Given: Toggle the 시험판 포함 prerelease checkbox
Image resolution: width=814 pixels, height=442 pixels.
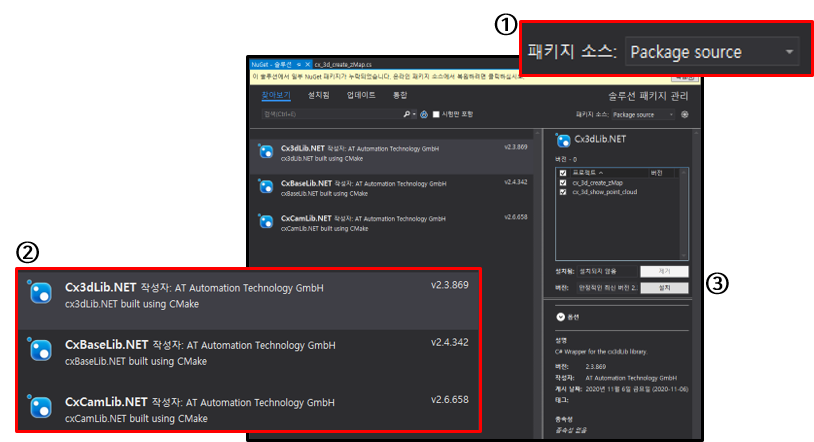Looking at the screenshot, I should [x=436, y=114].
